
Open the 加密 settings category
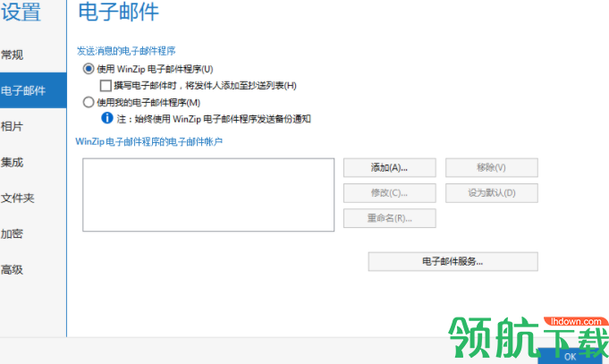12,233
